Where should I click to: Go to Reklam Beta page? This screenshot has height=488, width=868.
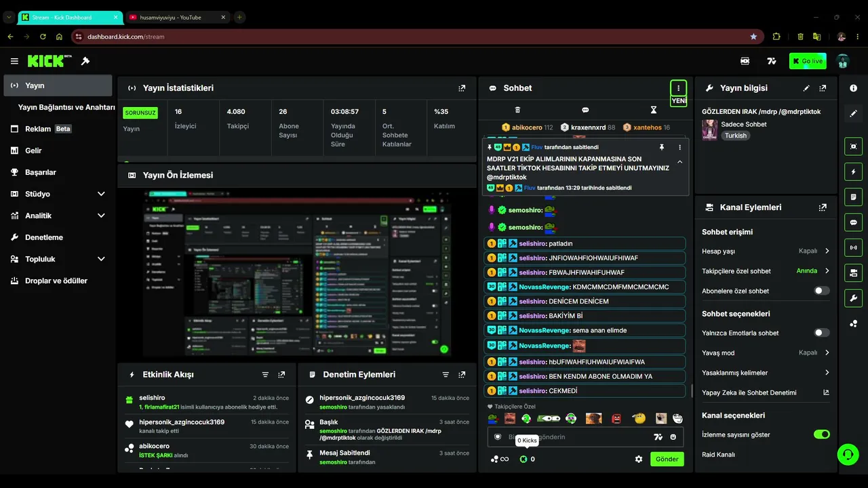[58, 129]
